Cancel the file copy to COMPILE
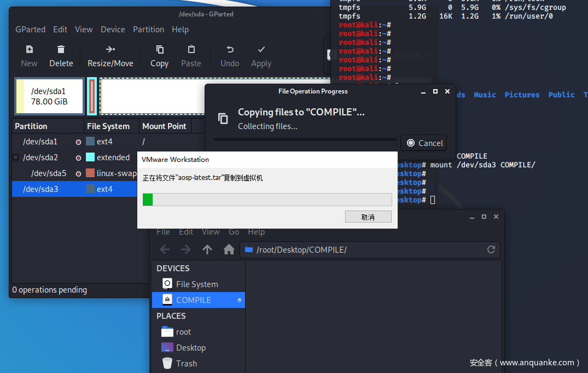588x373 pixels. [x=423, y=143]
